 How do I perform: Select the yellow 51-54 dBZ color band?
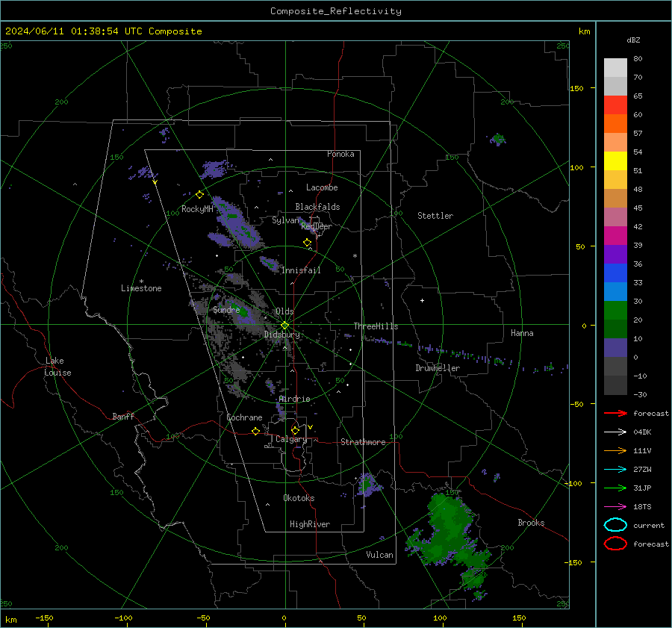tap(615, 161)
